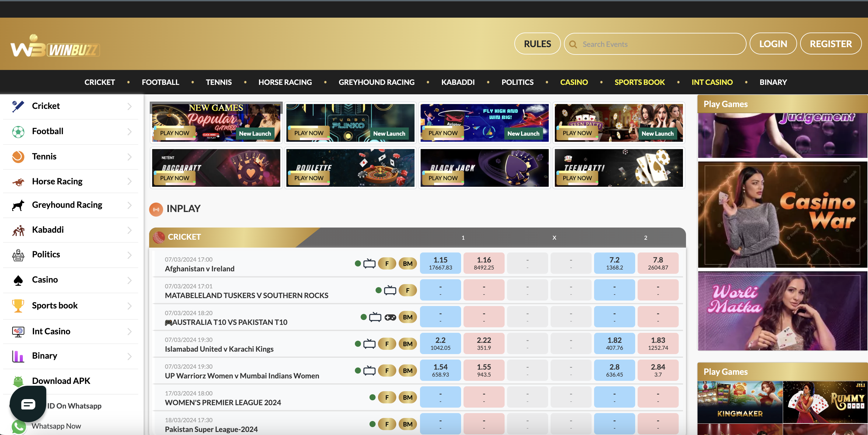Open Aviator Fly High banner
The height and width of the screenshot is (435, 868).
[x=485, y=123]
